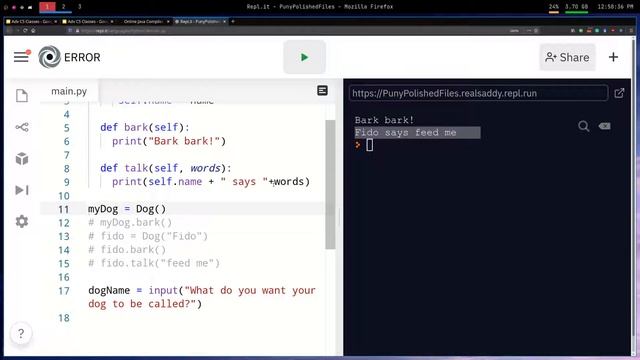
Task: Switch to the first Adv CS Classes browser tab
Action: (x=31, y=21)
